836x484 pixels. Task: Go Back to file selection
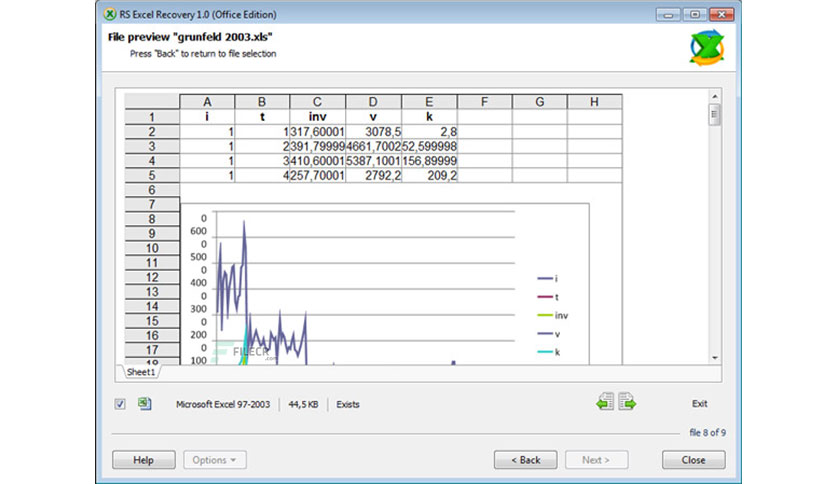click(526, 459)
